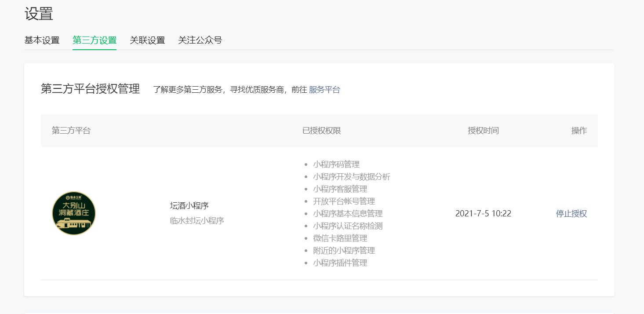Click the 坛酒小程序 platform name
The height and width of the screenshot is (314, 644).
189,206
